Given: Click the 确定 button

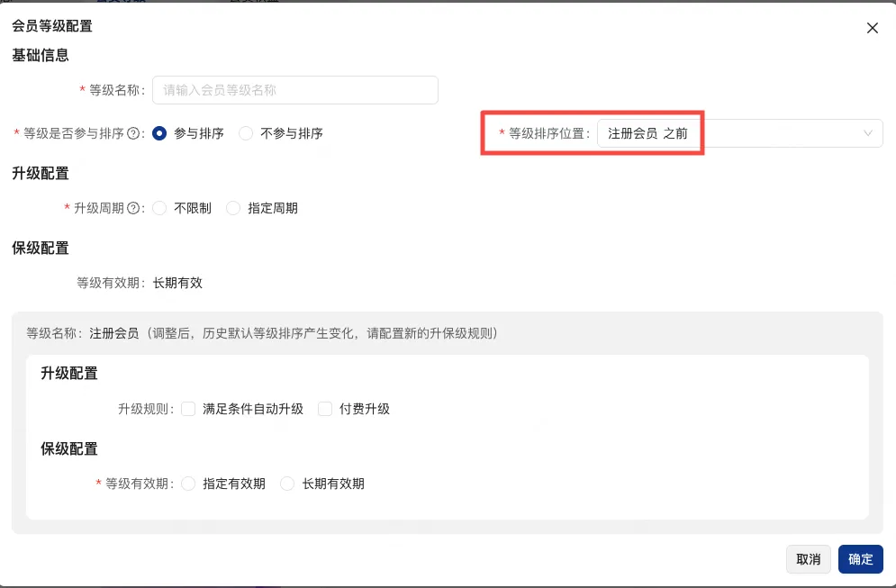Looking at the screenshot, I should [x=861, y=559].
